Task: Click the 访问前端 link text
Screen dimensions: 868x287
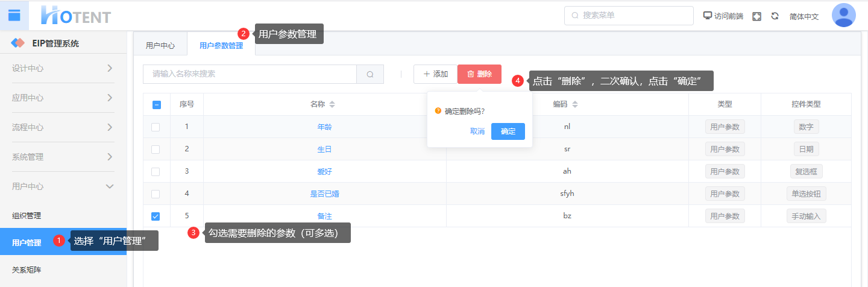Action: [729, 16]
